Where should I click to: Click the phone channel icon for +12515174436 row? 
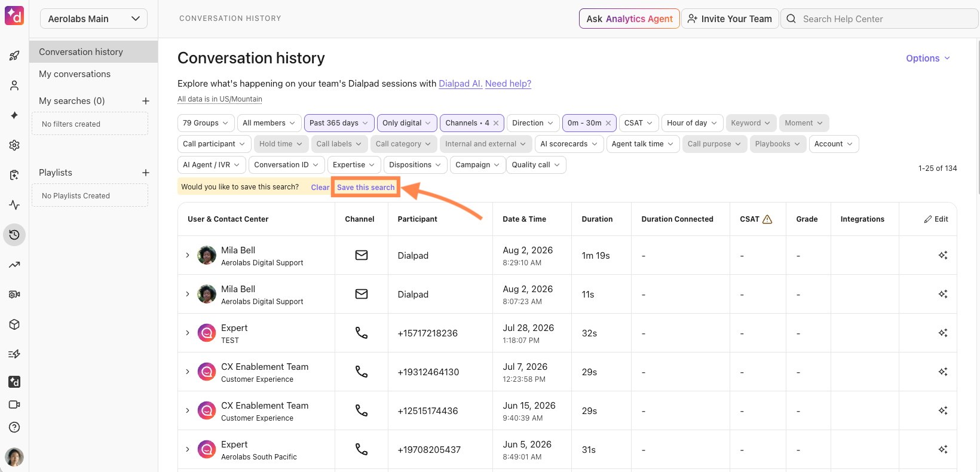click(362, 410)
